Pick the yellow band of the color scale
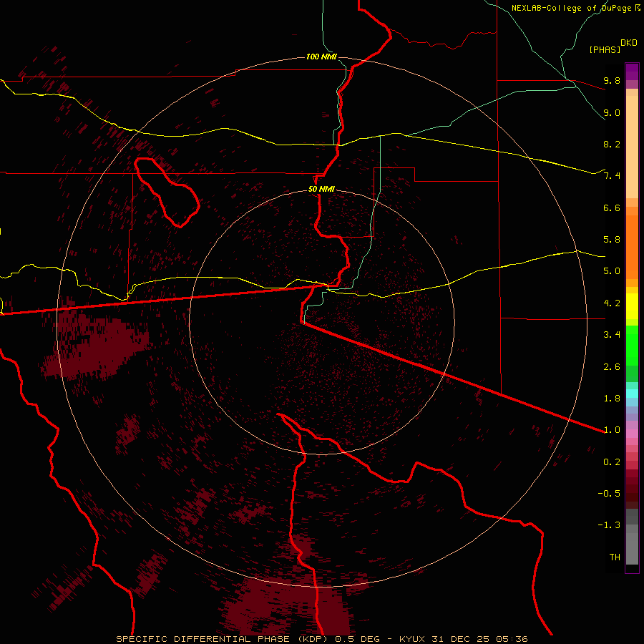 coord(632,306)
